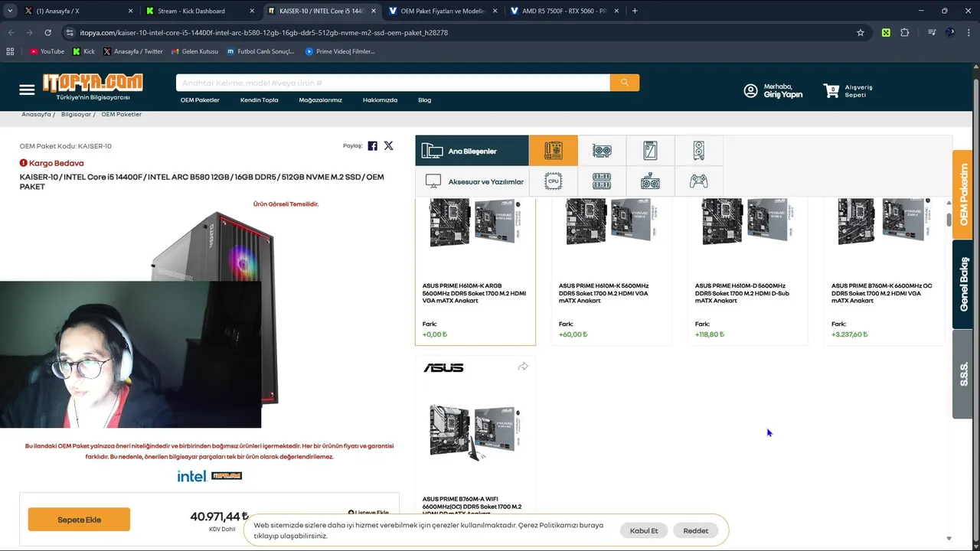Select ASUS PRIME H610M-K ARGB motherboard card
980x551 pixels.
[x=475, y=271]
